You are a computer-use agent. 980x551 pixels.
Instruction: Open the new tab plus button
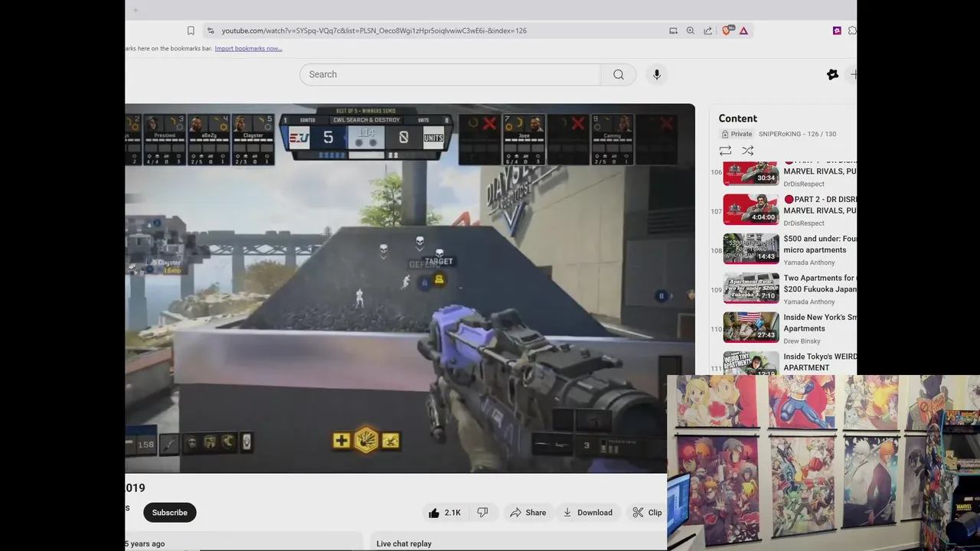pyautogui.click(x=136, y=10)
